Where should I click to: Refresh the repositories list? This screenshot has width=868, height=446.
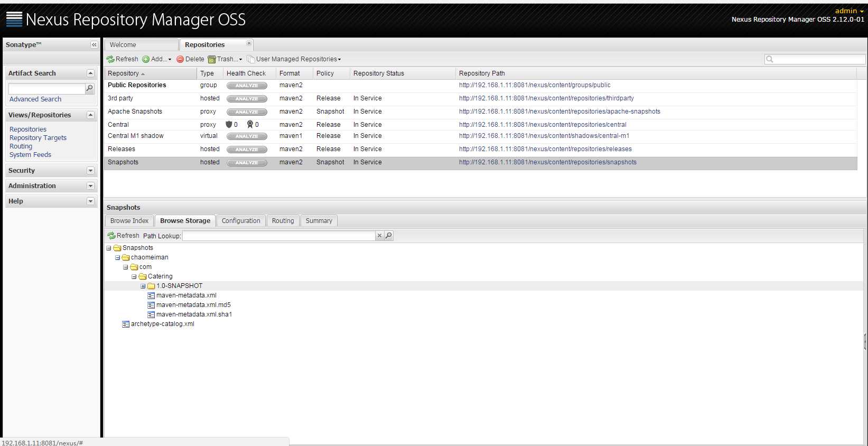pos(122,59)
